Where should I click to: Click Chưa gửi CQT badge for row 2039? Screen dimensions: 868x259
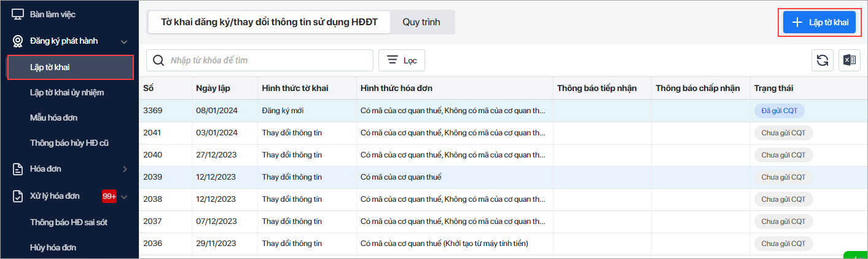[x=783, y=177]
